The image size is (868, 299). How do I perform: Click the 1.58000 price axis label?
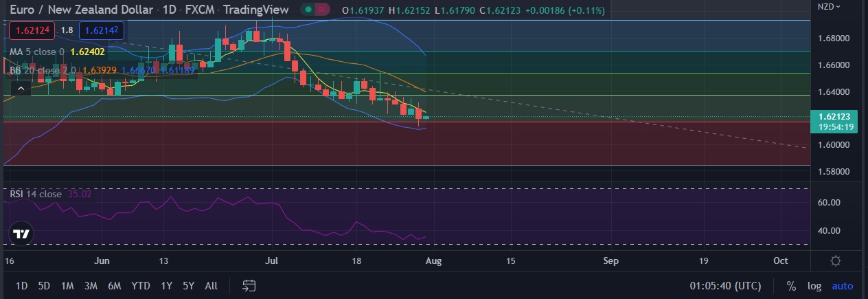pos(832,172)
